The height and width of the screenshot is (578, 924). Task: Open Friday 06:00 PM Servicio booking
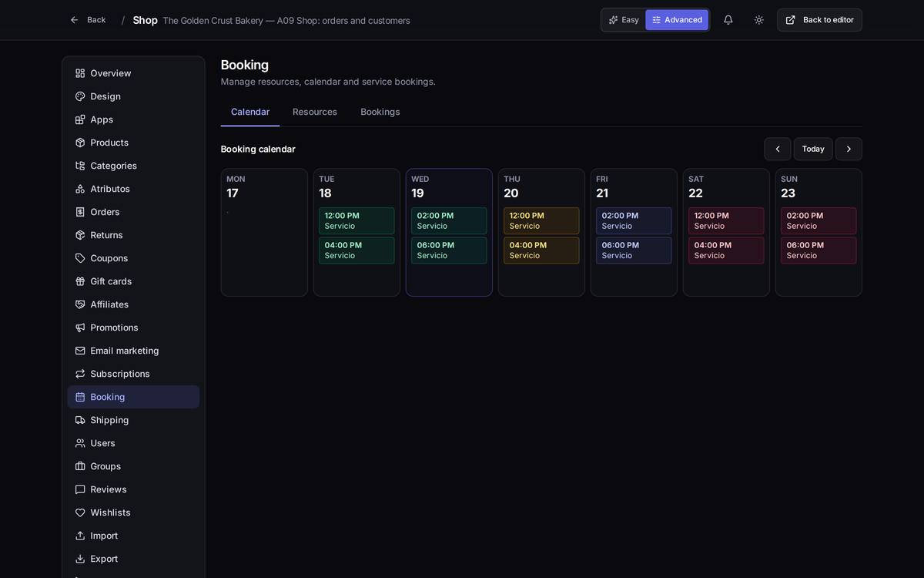(x=634, y=250)
